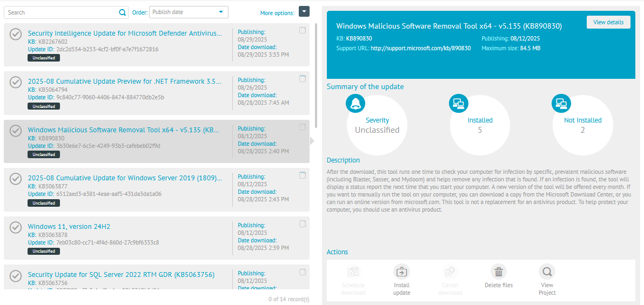Expand the More options dropdown button
This screenshot has height=305, width=644.
click(x=304, y=11)
